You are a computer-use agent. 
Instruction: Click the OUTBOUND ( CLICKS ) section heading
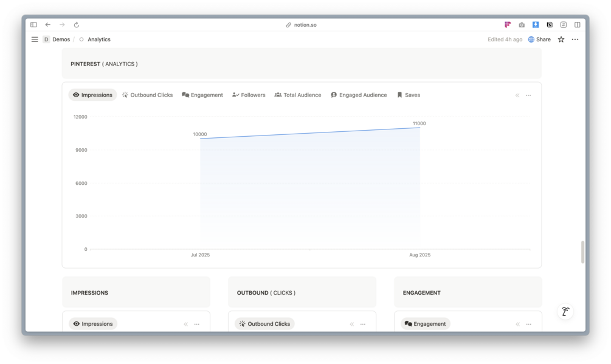[266, 293]
